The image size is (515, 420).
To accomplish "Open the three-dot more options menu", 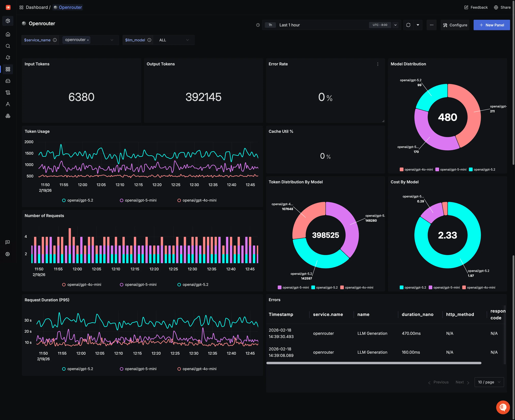I will [x=432, y=25].
